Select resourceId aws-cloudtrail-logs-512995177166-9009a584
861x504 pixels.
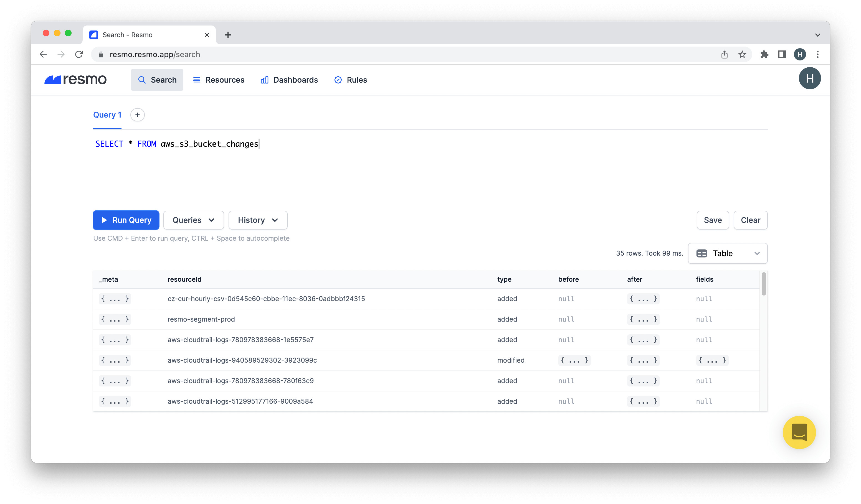point(240,401)
